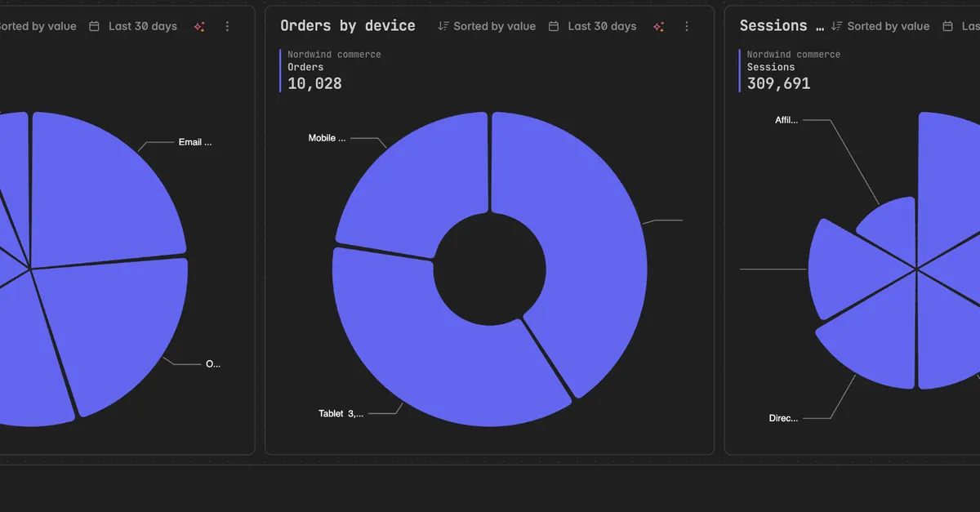Image resolution: width=980 pixels, height=512 pixels.
Task: Click the purple series bar beside Orders 10,028
Action: point(281,71)
